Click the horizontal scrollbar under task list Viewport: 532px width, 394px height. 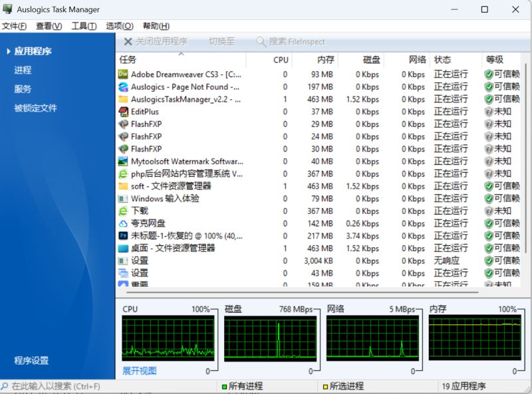(303, 292)
